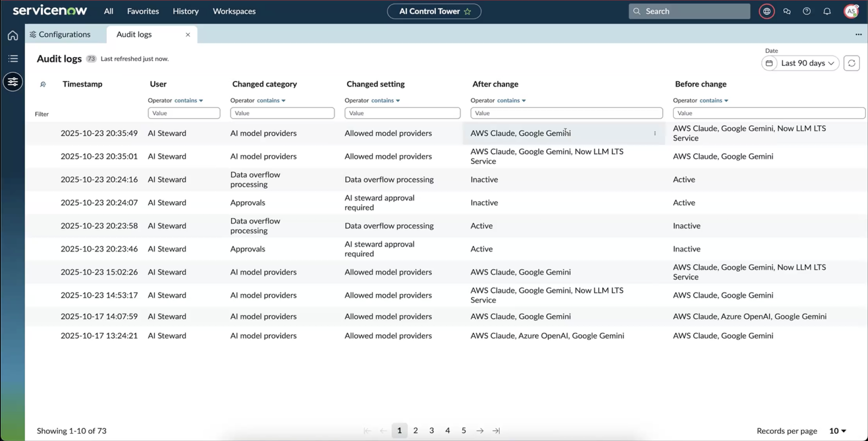Open Records per page dropdown
Image resolution: width=868 pixels, height=441 pixels.
pyautogui.click(x=838, y=431)
